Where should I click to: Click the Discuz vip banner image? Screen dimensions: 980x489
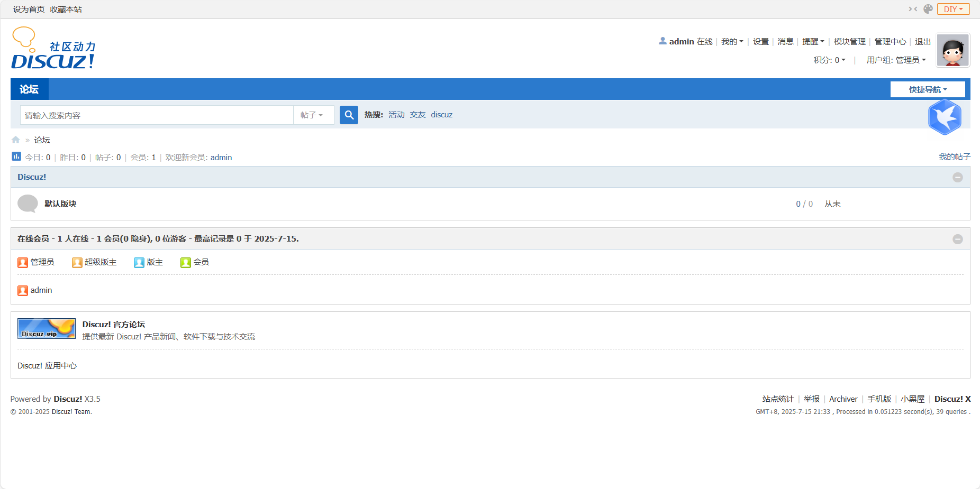pyautogui.click(x=47, y=328)
